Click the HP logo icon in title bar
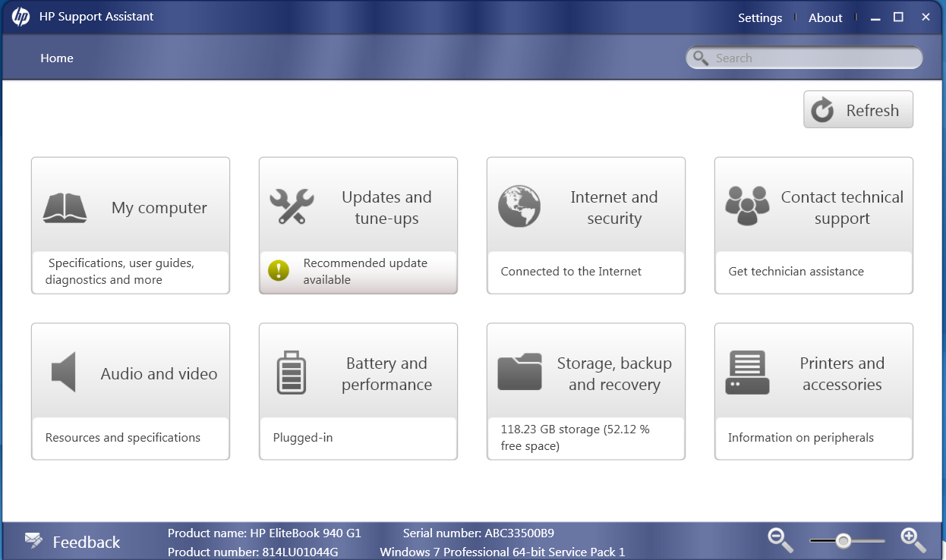Image resolution: width=946 pixels, height=560 pixels. tap(21, 17)
